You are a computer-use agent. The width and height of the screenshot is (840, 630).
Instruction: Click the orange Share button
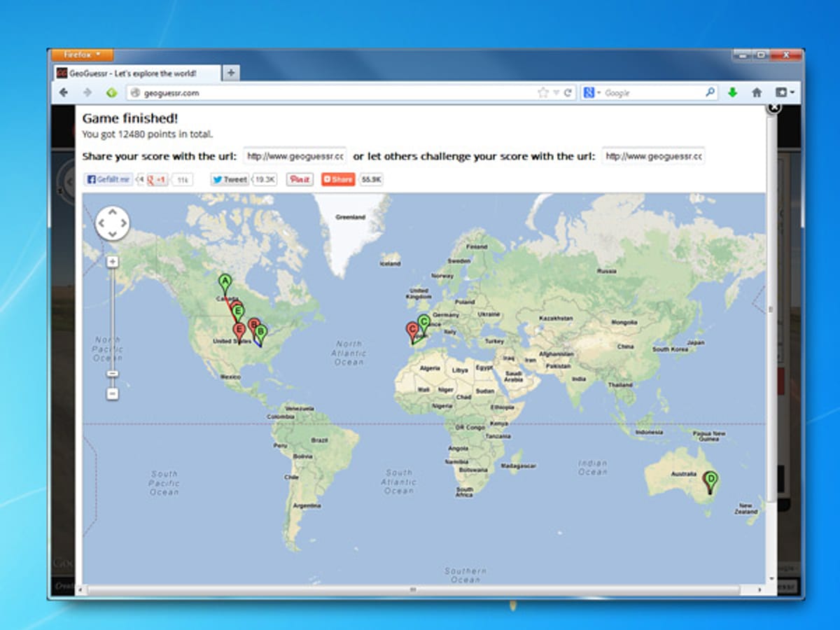tap(337, 179)
